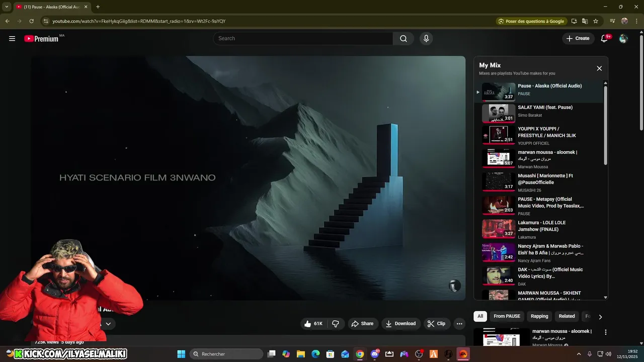Reload the page in Chrome
The height and width of the screenshot is (362, 644).
(x=31, y=21)
